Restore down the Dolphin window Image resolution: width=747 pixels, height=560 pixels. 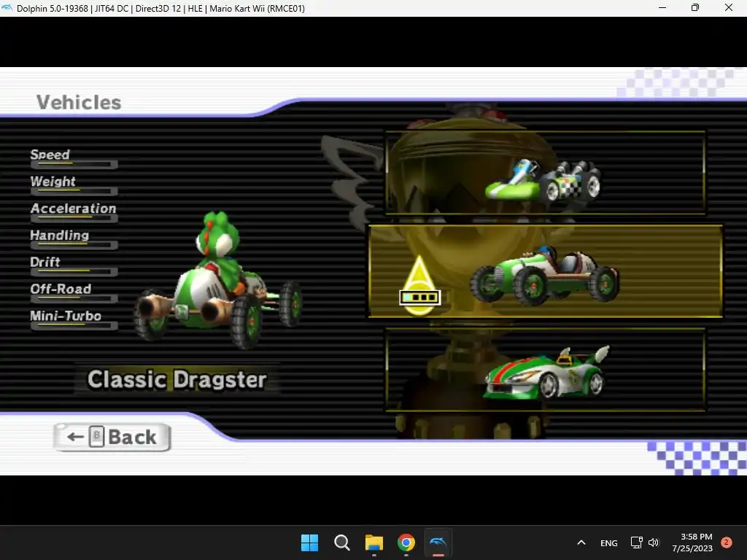[695, 7]
